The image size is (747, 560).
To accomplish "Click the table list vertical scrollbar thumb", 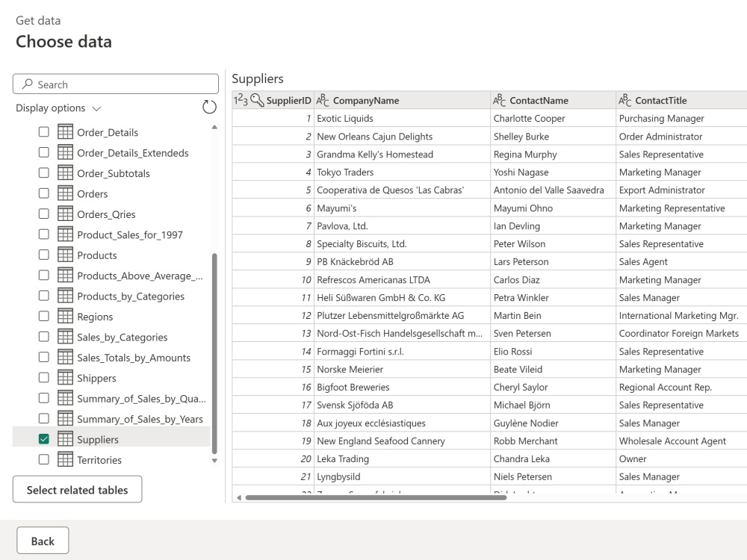I will point(214,353).
